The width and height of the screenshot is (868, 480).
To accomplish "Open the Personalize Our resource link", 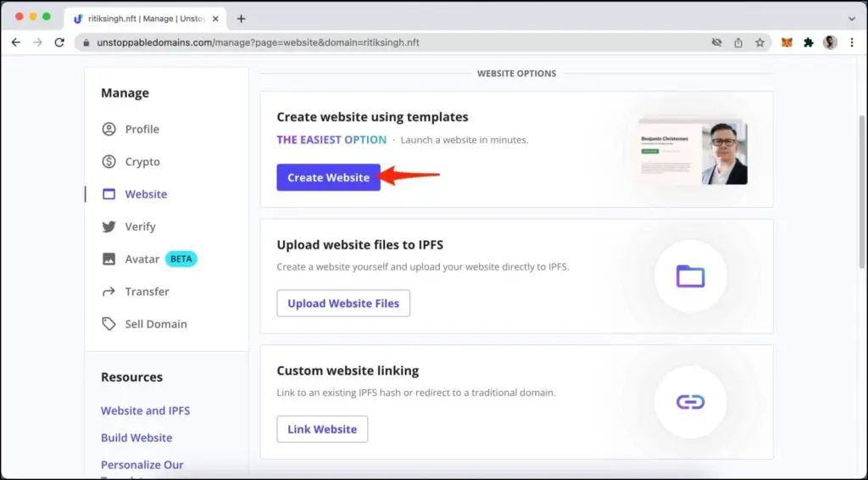I will [x=142, y=465].
